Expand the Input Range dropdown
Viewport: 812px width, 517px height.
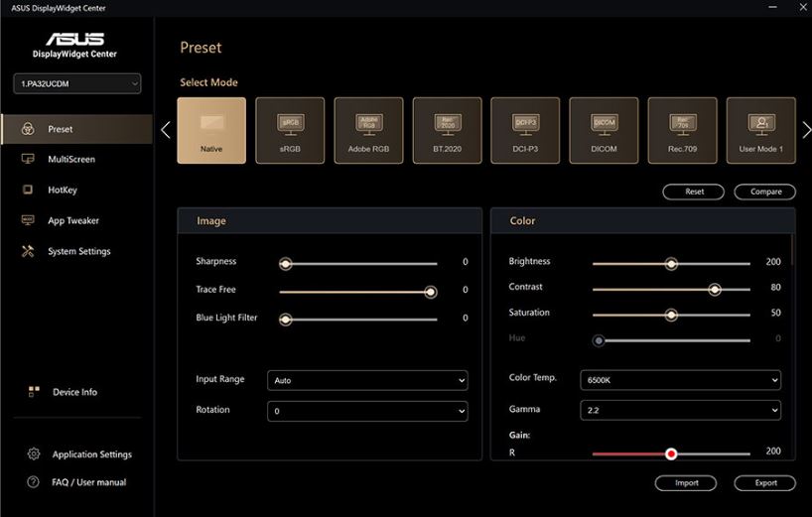(x=367, y=380)
